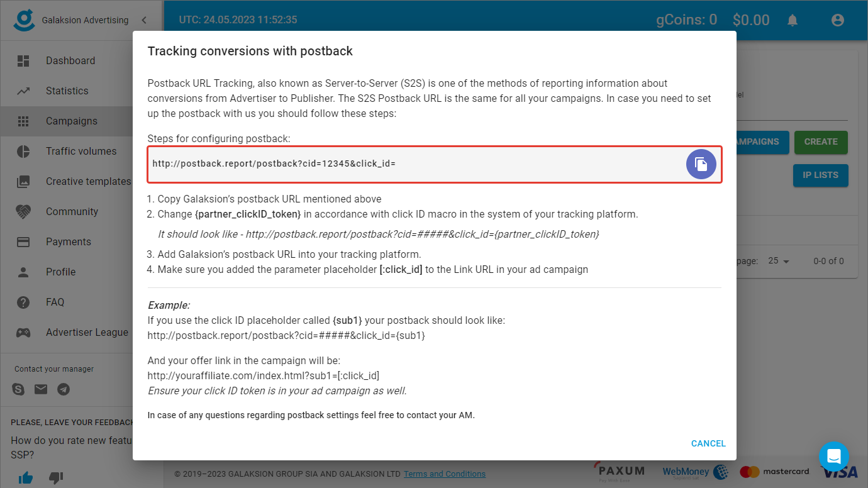Contact your manager via the Telegram icon
The width and height of the screenshot is (868, 488).
click(63, 389)
